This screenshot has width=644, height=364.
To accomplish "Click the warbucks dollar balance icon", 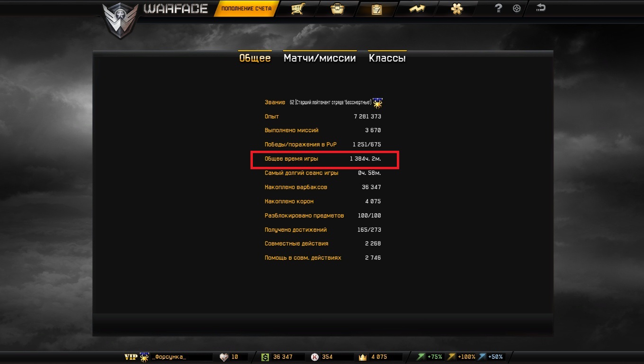I will pos(265,357).
